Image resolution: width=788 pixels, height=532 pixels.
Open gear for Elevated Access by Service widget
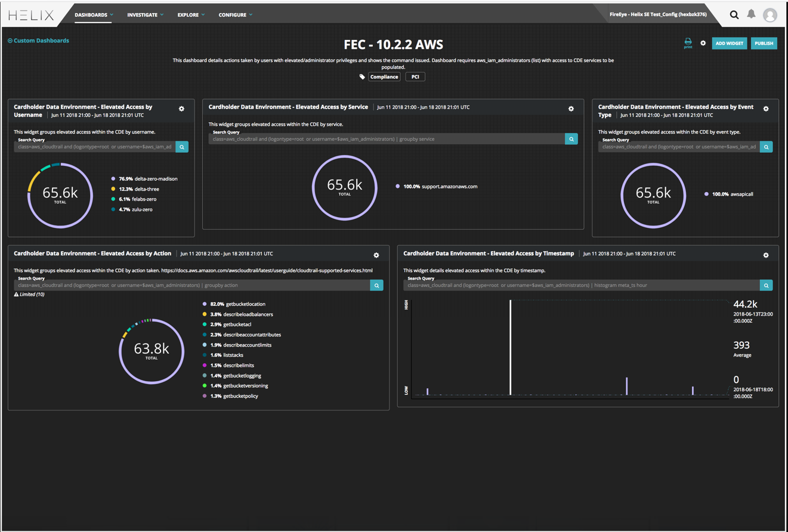(571, 109)
